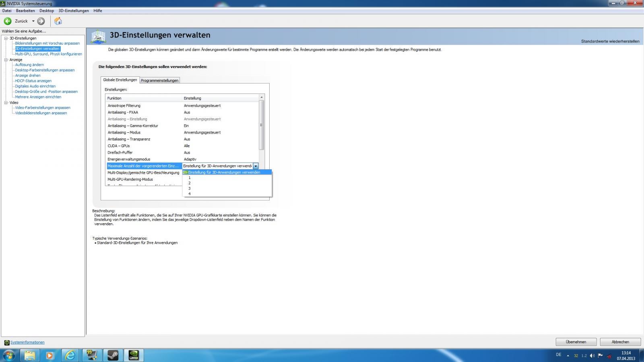Image resolution: width=644 pixels, height=362 pixels.
Task: Open Mehrere Anzeigen einrichten
Action: [x=38, y=97]
